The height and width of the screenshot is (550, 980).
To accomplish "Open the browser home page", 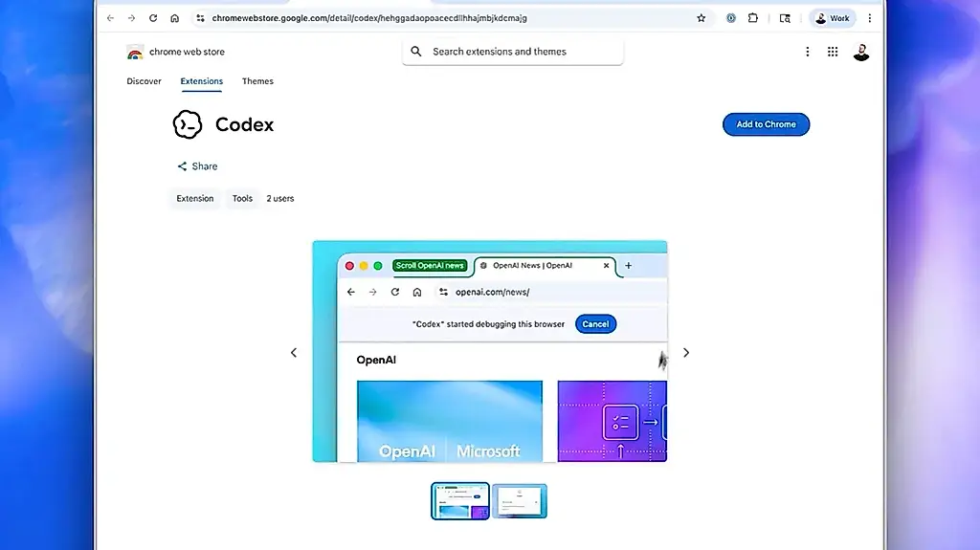I will [175, 18].
